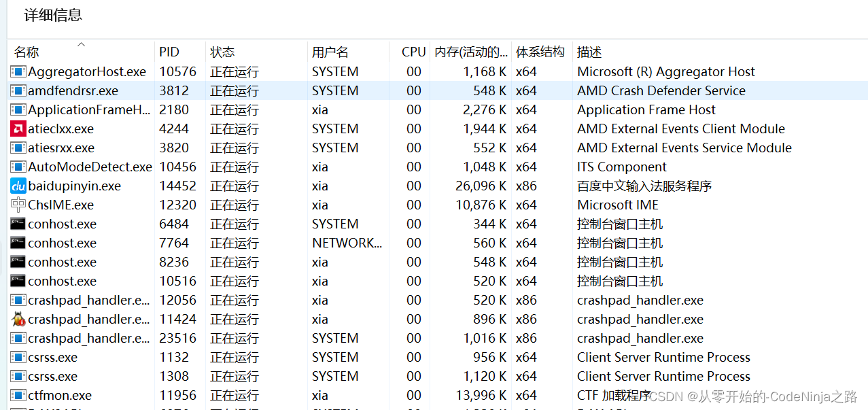This screenshot has width=868, height=410.
Task: Click PID value 10576
Action: pos(177,71)
